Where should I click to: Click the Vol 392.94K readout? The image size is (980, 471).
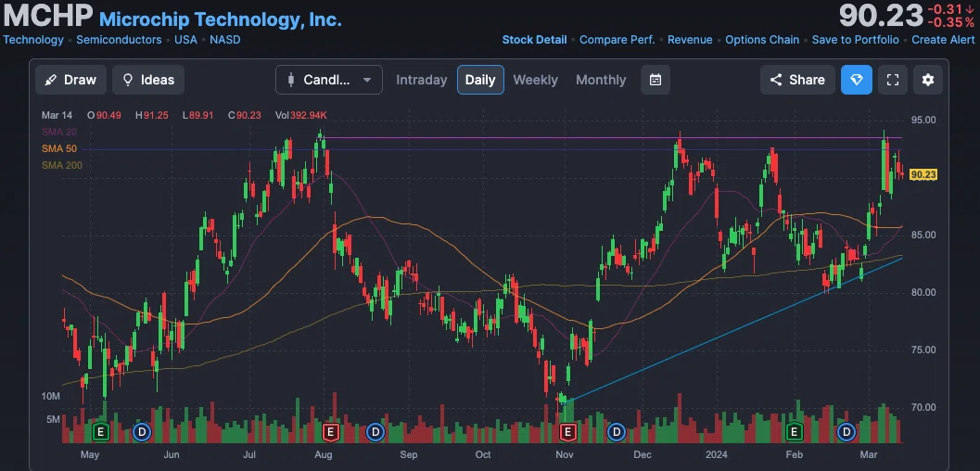coord(301,116)
